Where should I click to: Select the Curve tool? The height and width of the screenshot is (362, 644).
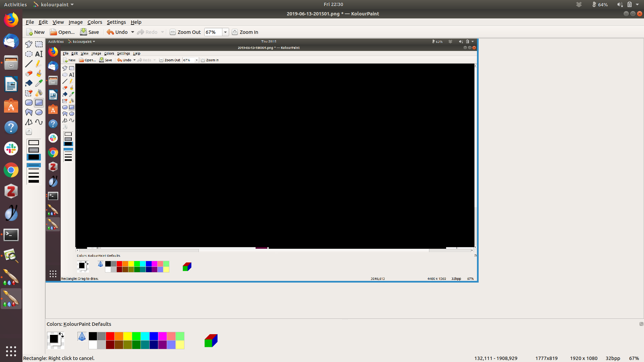(x=39, y=122)
